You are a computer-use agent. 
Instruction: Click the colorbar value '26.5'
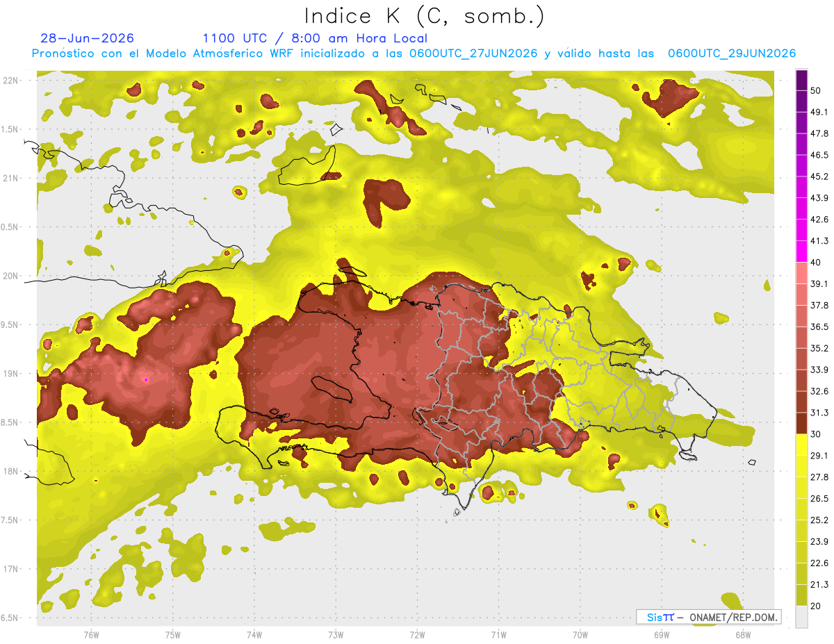[819, 498]
